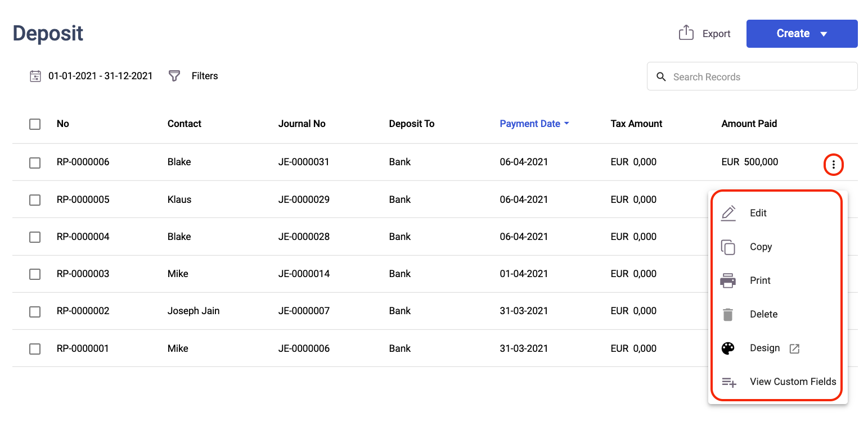This screenshot has width=868, height=426.
Task: Check the box for RP-0000006
Action: tap(35, 162)
